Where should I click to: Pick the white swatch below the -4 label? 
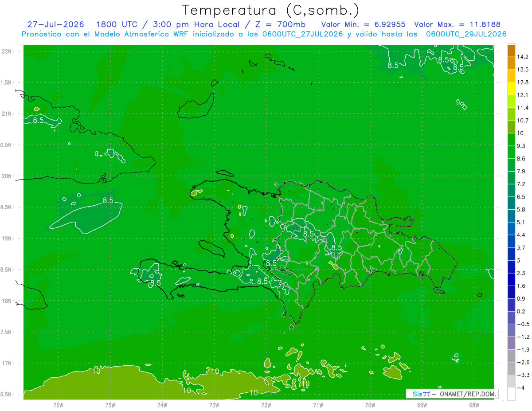511,394
